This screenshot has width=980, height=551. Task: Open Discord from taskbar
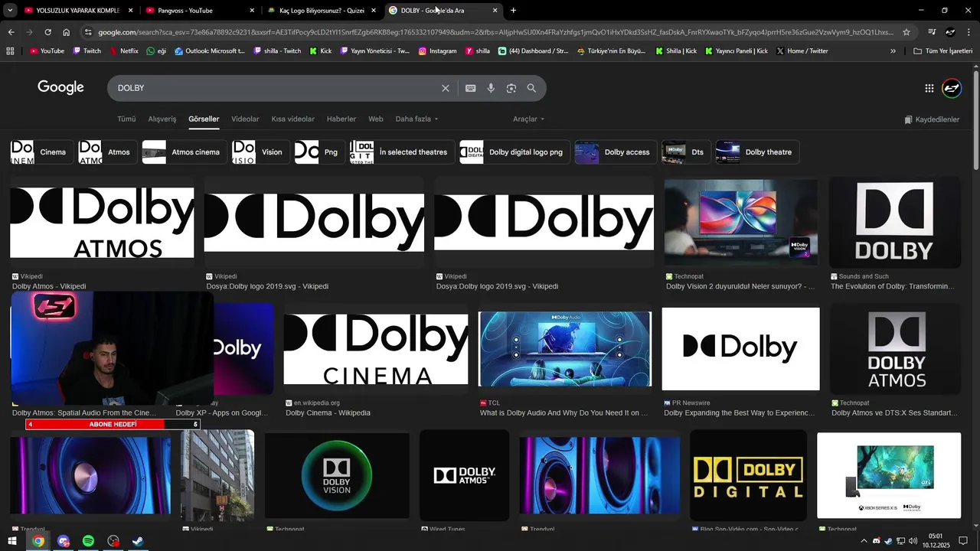coord(63,541)
